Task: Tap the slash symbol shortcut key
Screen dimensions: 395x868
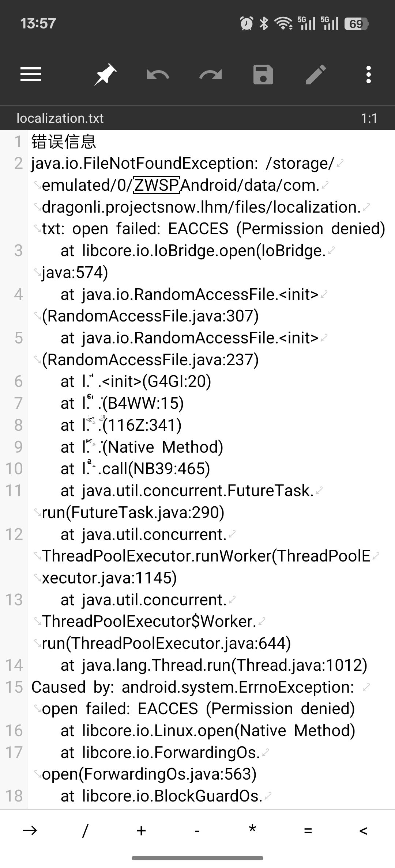Action: pyautogui.click(x=85, y=830)
